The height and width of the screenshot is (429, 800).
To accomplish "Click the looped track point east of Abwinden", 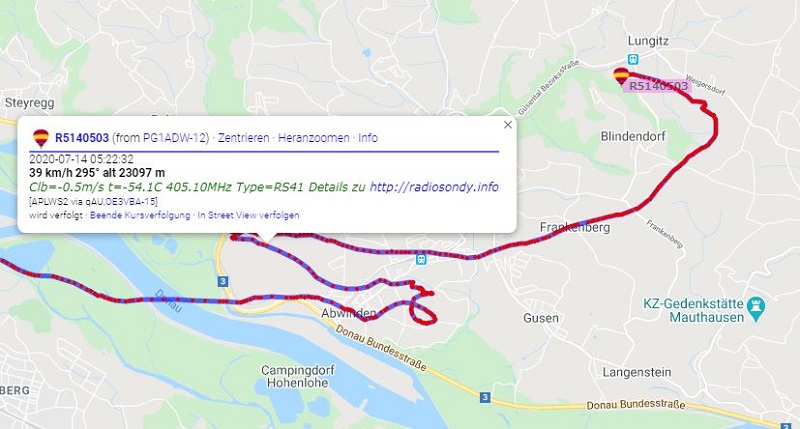I will click(x=424, y=313).
